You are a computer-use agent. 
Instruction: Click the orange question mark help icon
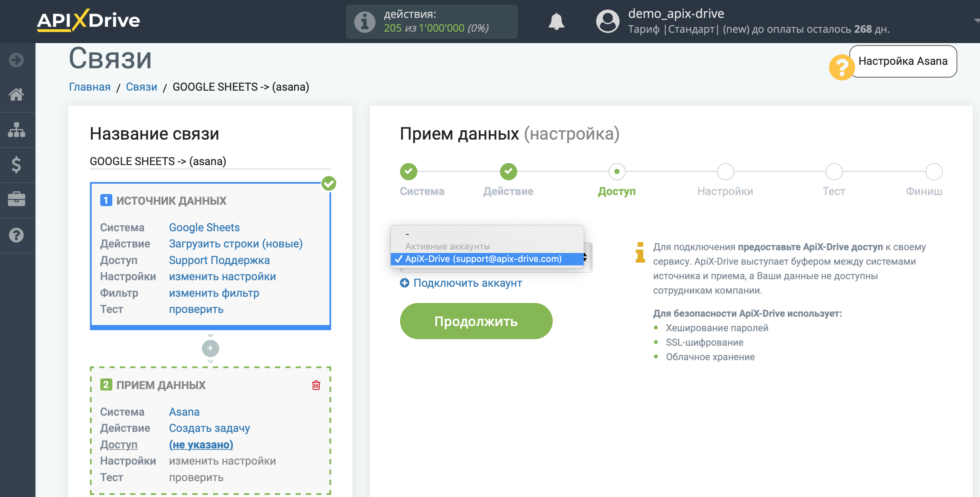click(841, 67)
